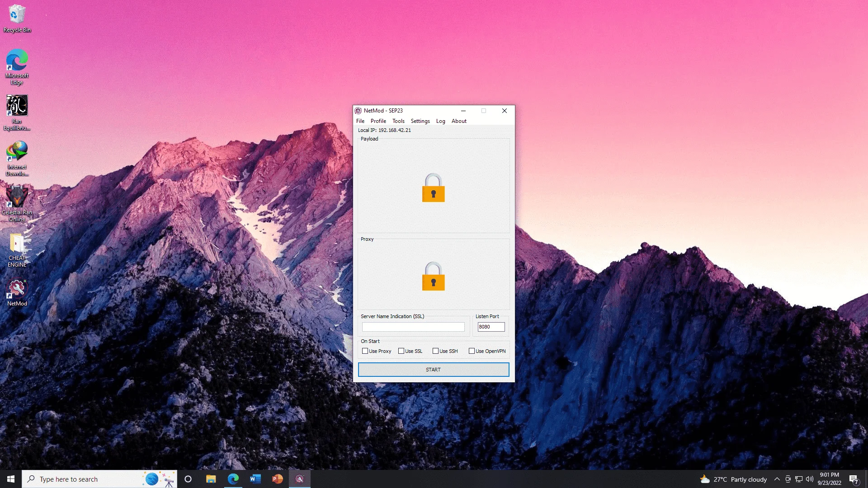The image size is (868, 488).
Task: Click the NetMod title bar logo
Action: coord(358,111)
